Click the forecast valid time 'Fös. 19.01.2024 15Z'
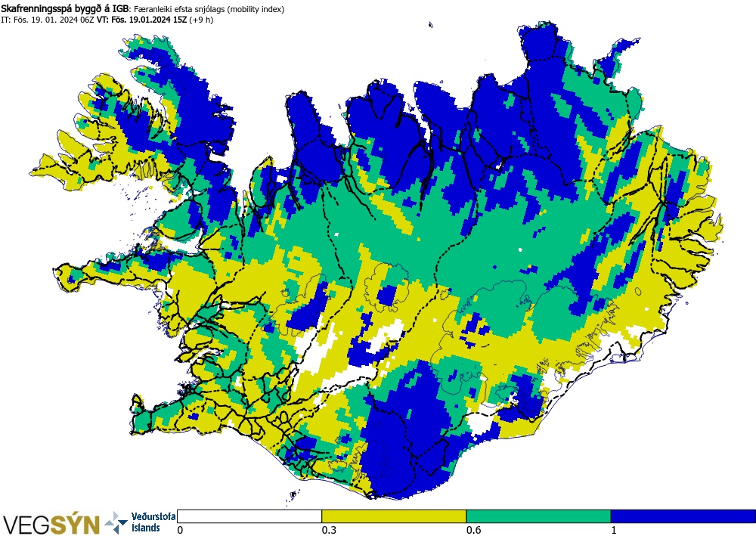 (149, 20)
